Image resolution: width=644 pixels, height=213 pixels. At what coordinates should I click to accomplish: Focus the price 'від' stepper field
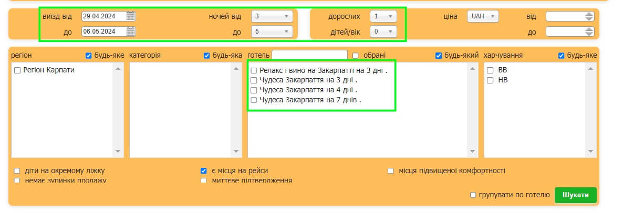click(565, 16)
